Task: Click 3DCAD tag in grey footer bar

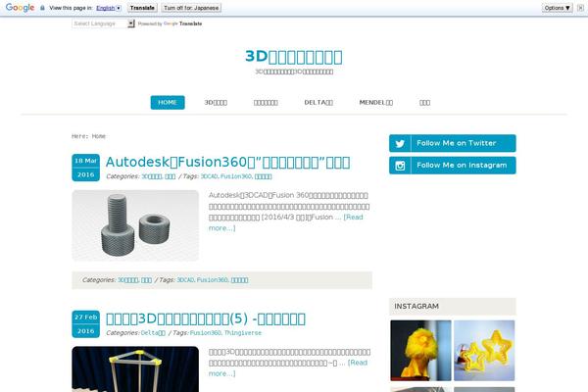Action: 185,280
